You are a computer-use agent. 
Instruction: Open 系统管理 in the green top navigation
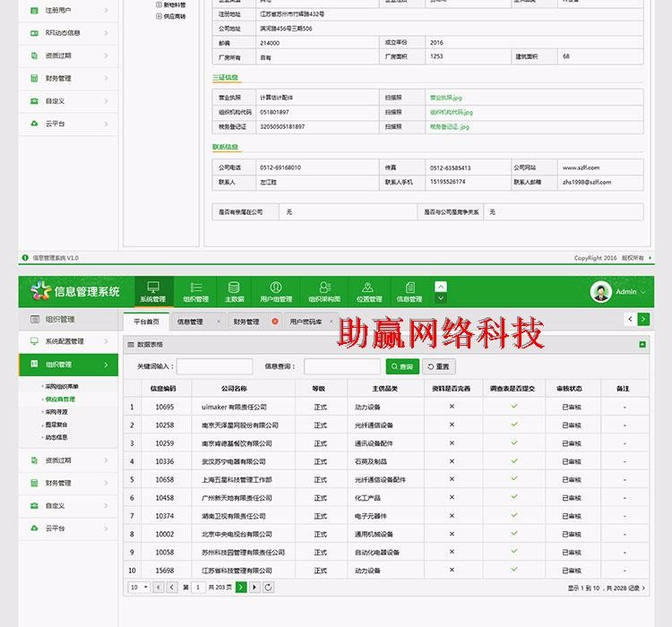[153, 292]
